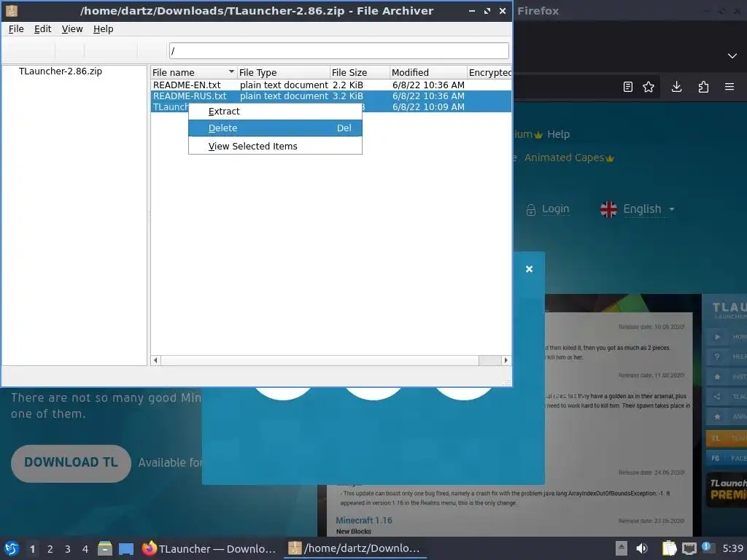Click the FB Facebook sidebar button
This screenshot has height=560, width=747.
pyautogui.click(x=727, y=458)
